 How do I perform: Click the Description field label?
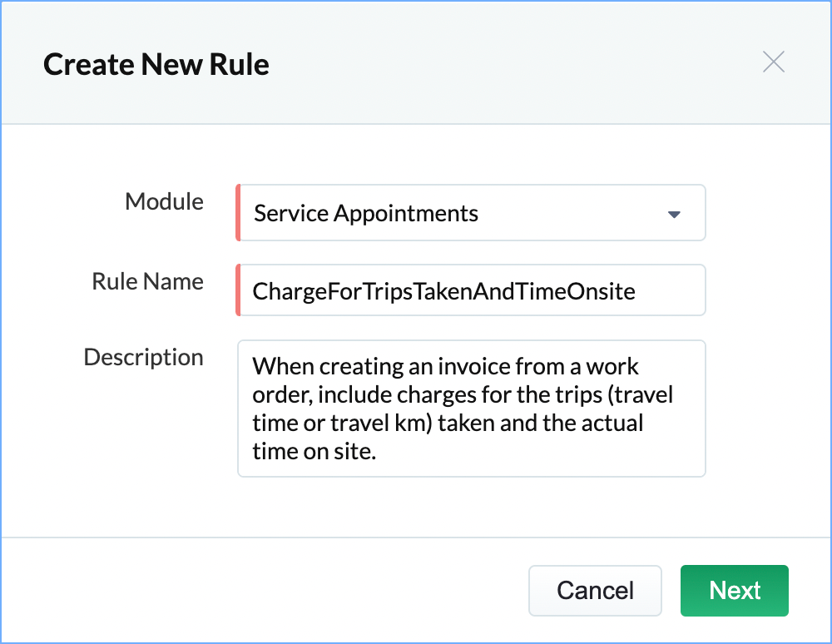(x=143, y=358)
